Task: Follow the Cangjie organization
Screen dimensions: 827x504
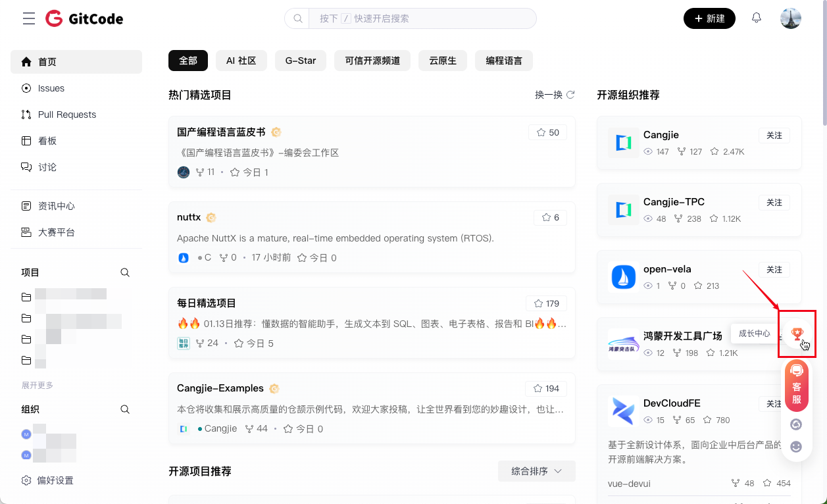Action: coord(774,135)
